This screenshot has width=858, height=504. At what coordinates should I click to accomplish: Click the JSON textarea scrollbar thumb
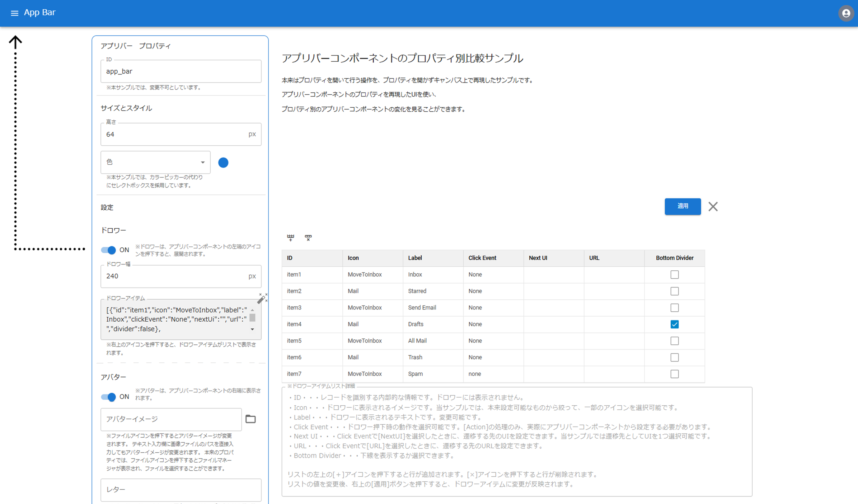252,318
